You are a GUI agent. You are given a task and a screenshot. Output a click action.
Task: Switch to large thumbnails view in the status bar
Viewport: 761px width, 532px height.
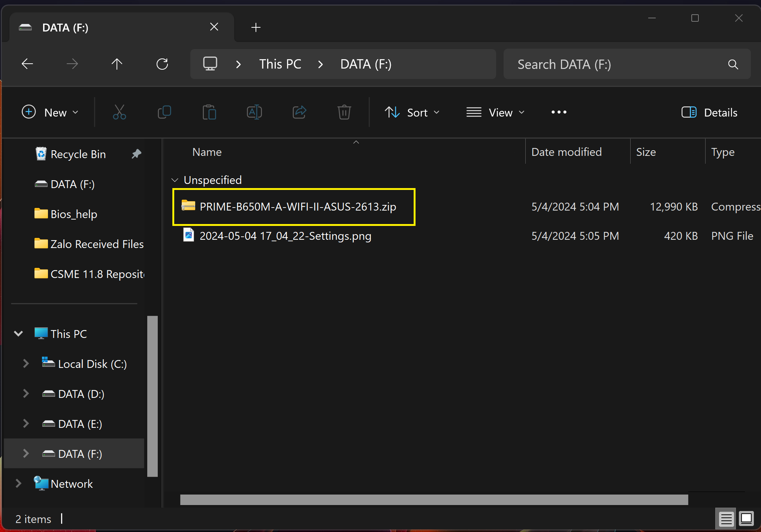tap(746, 519)
